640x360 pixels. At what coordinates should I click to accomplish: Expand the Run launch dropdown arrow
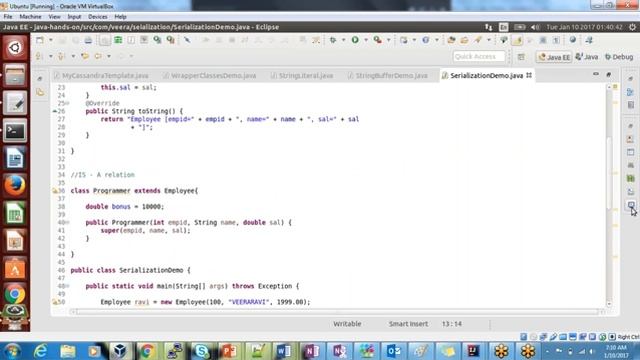tap(366, 40)
